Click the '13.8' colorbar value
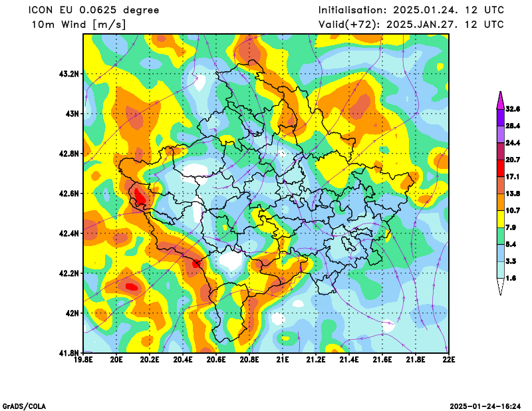532x411 pixels. point(513,194)
